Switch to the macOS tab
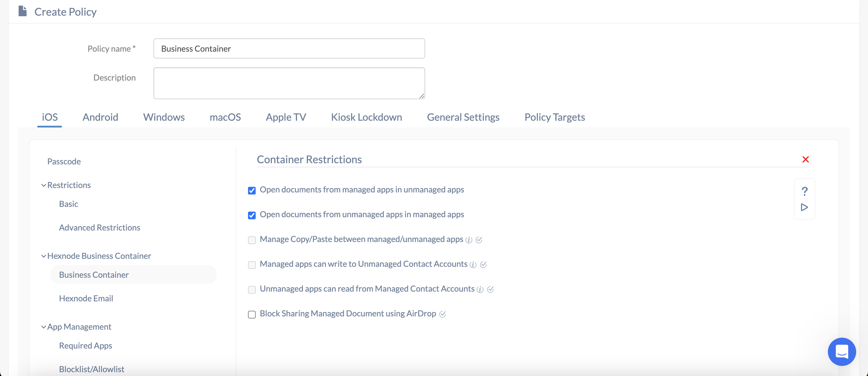868x376 pixels. pos(225,117)
